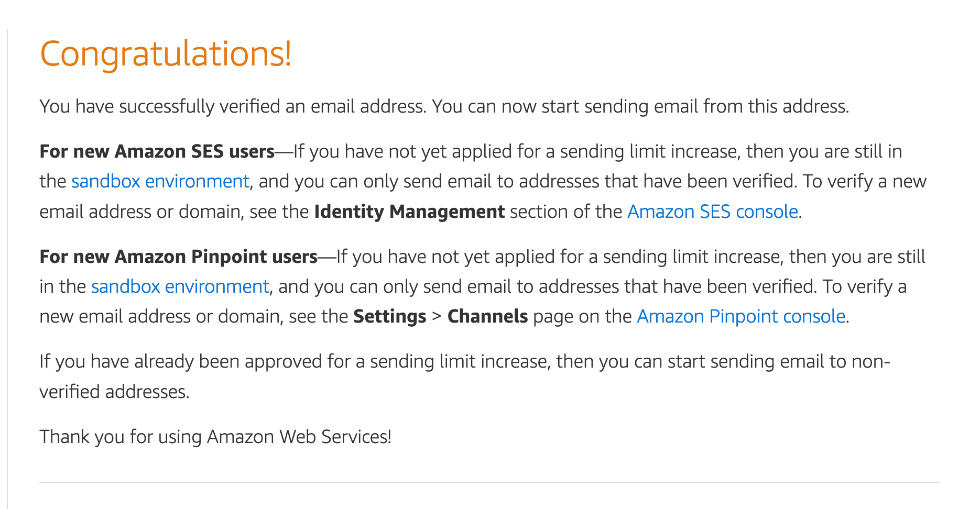Viewport: 980px width, 509px height.
Task: Click "section of the" text before SES console link
Action: [565, 212]
